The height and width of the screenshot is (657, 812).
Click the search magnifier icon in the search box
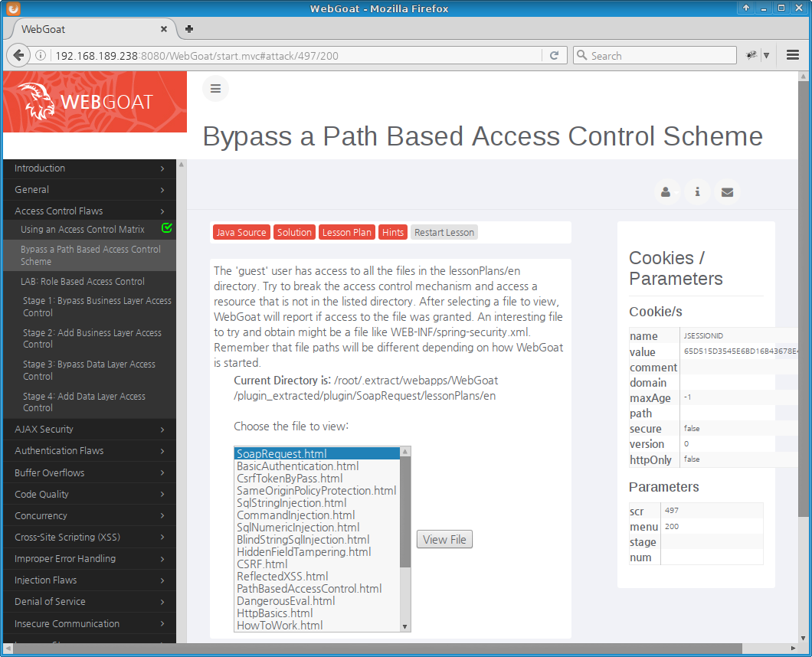[x=582, y=55]
